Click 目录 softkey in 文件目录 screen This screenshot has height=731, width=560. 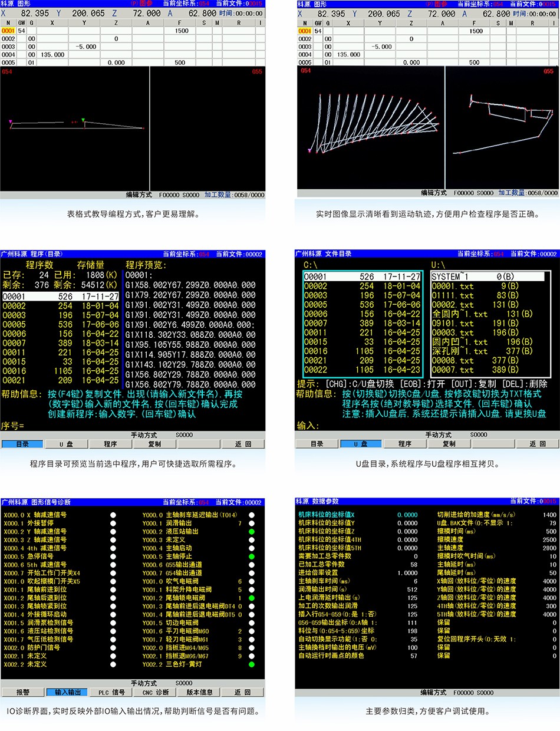coord(317,444)
